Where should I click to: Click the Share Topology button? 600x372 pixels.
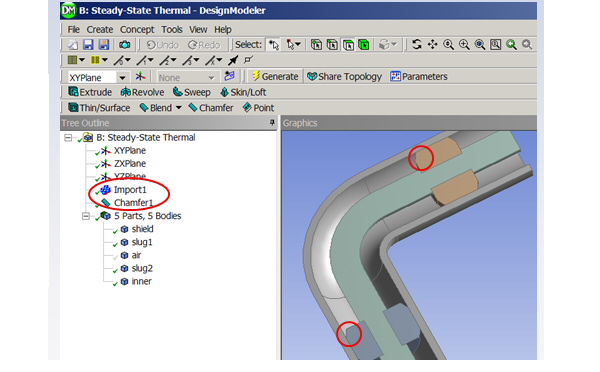coord(344,77)
